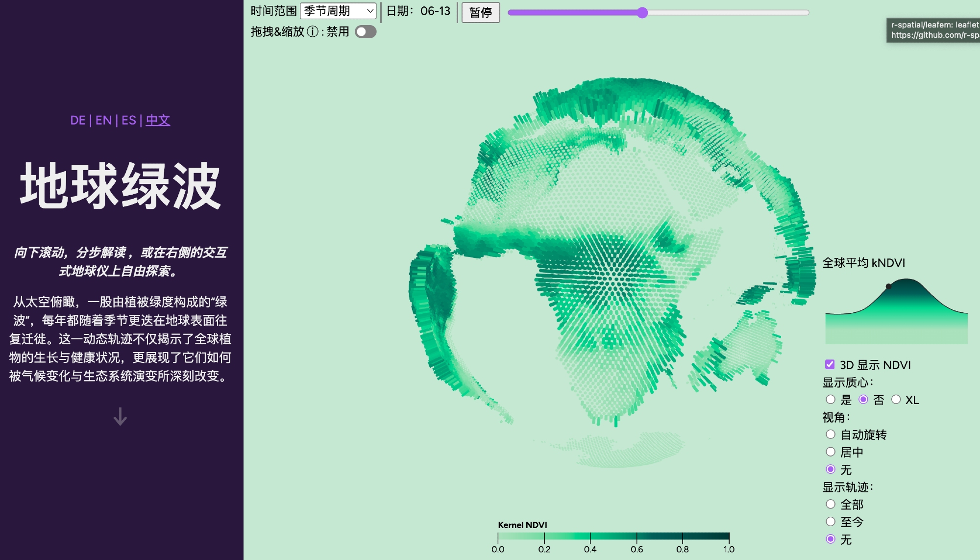Click the purple date slider handle
This screenshot has height=560, width=980.
click(642, 13)
